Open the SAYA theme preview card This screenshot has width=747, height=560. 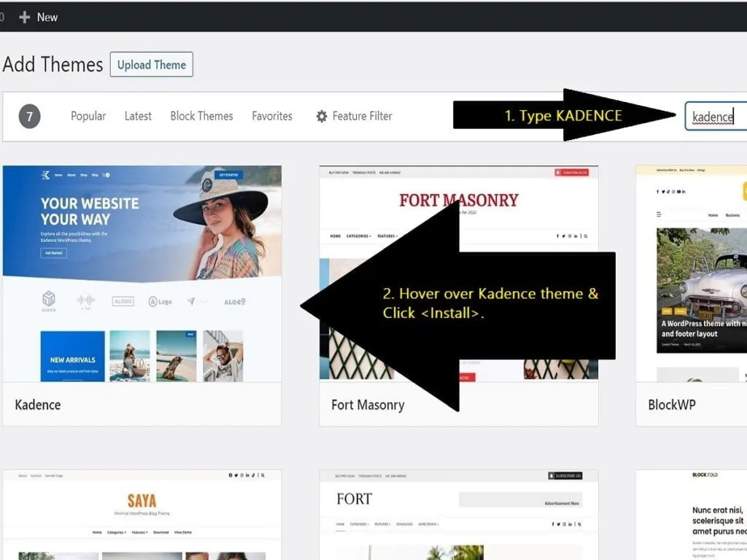point(142,515)
